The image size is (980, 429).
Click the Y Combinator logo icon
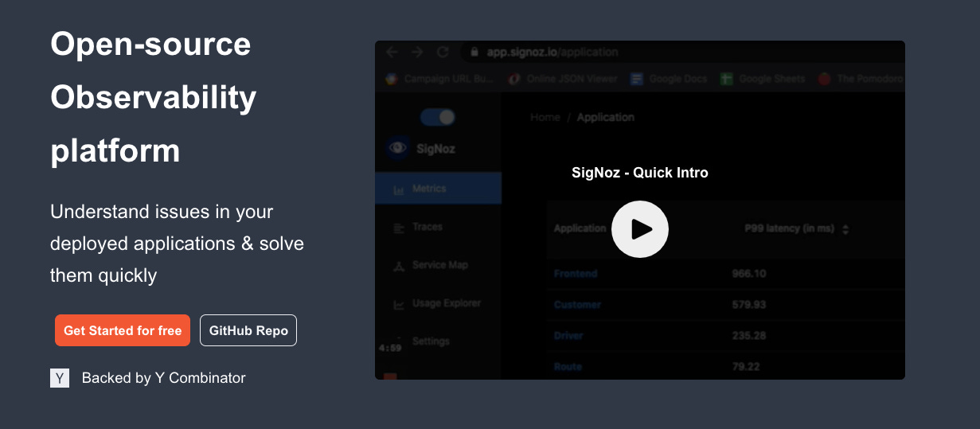click(60, 378)
